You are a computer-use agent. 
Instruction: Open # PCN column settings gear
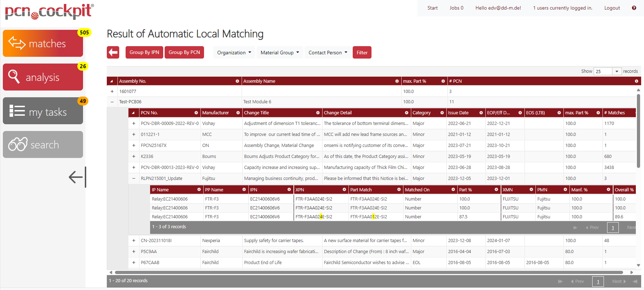[637, 81]
